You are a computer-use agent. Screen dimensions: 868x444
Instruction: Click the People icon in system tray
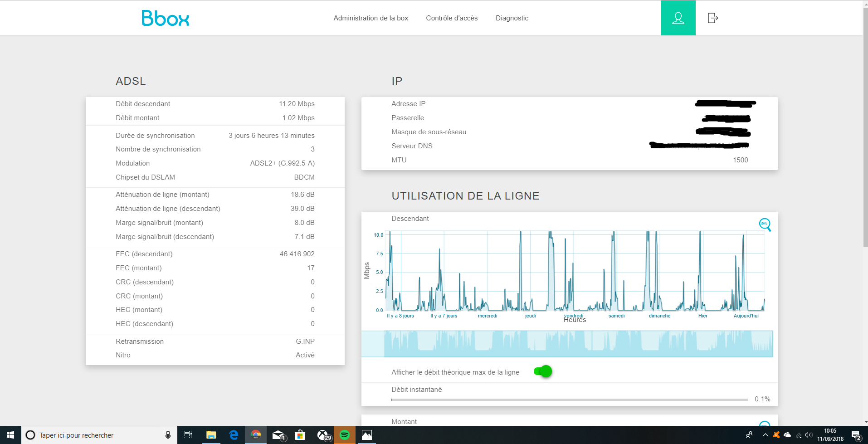(749, 435)
